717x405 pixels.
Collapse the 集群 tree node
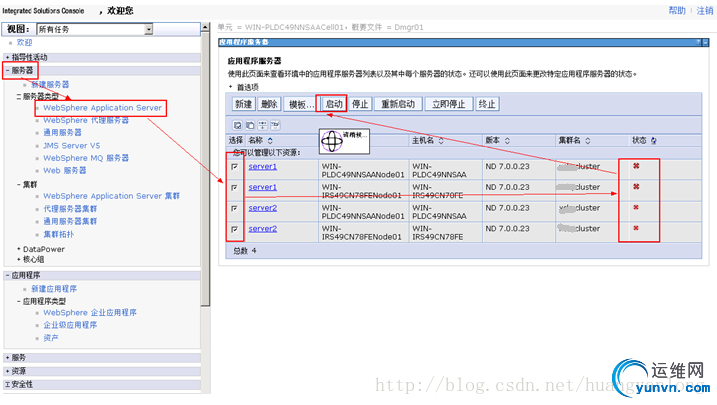point(19,185)
